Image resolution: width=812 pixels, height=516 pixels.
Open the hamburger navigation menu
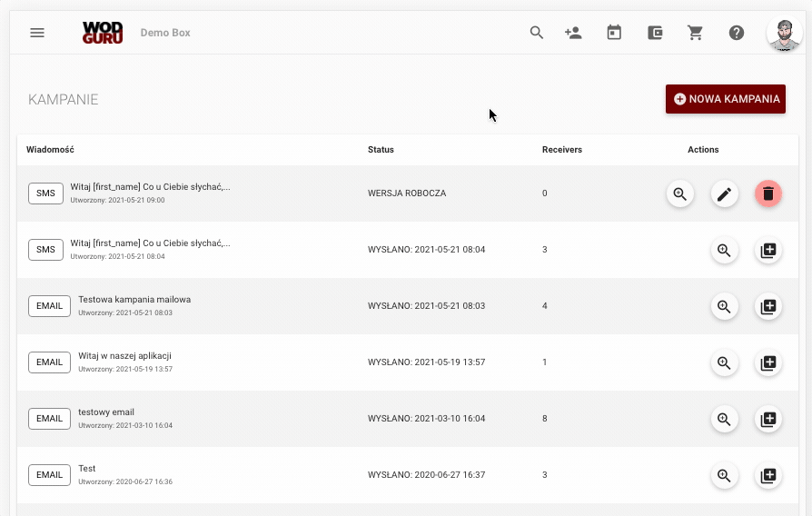36,33
